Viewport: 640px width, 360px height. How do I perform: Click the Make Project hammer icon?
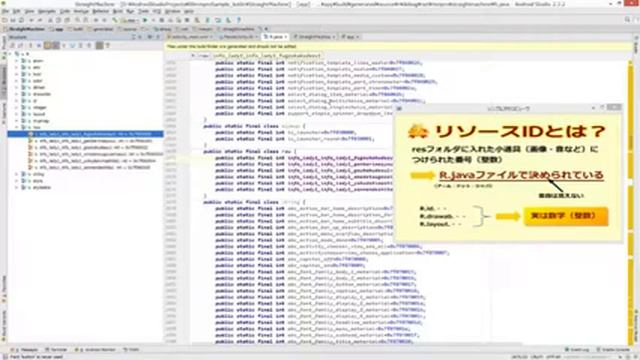(115, 20)
